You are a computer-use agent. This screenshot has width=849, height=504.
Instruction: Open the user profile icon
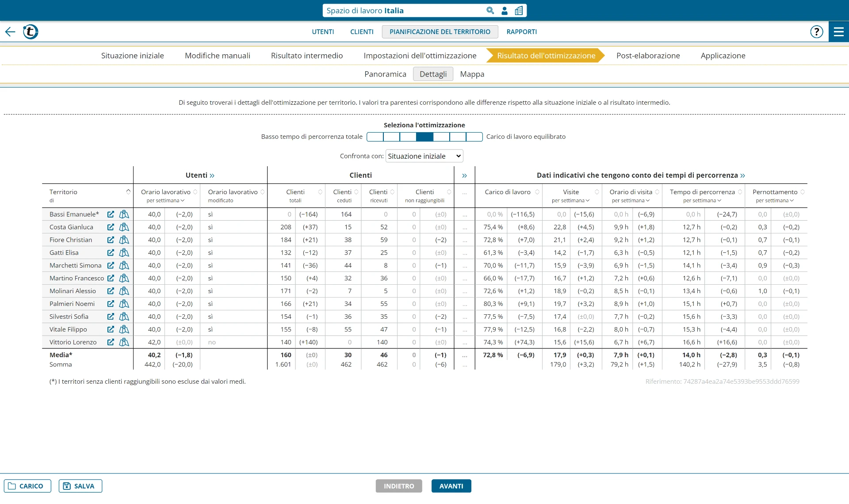click(x=505, y=11)
